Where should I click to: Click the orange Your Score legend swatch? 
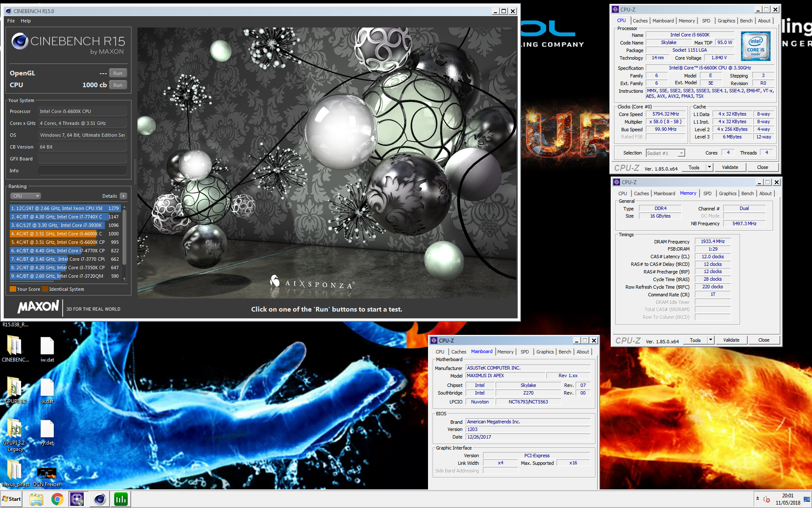[x=13, y=289]
